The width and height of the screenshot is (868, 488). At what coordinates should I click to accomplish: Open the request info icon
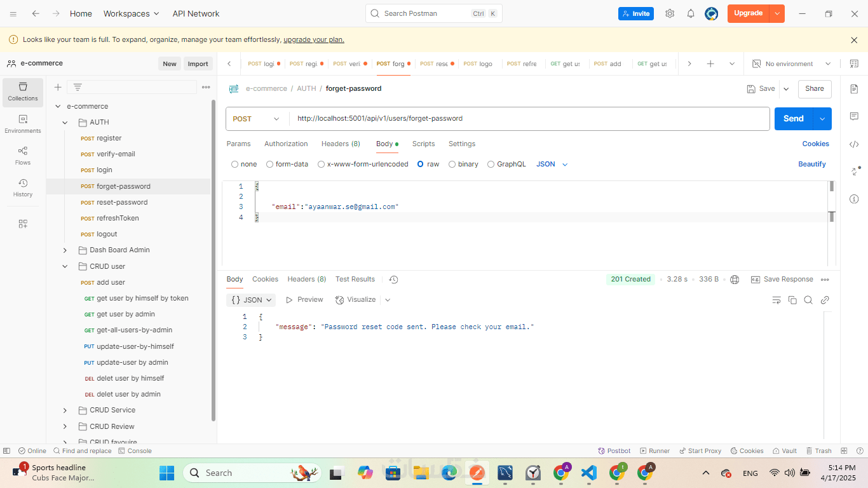[854, 199]
